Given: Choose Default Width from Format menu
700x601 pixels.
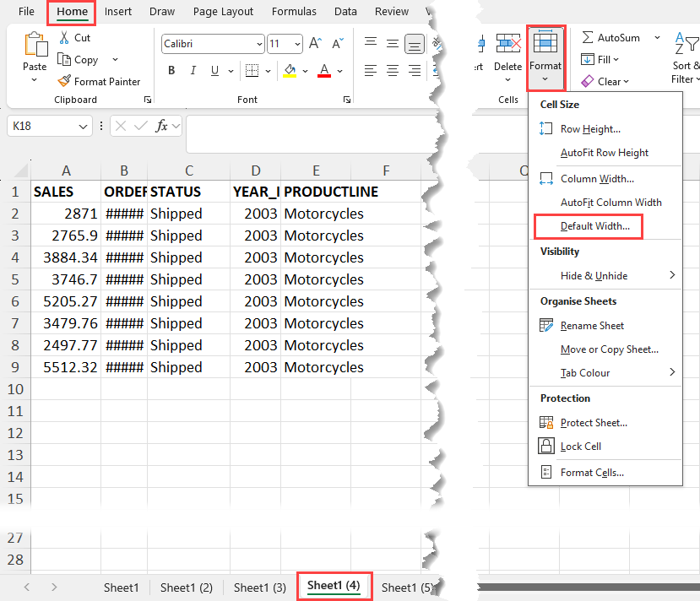Looking at the screenshot, I should coord(594,226).
